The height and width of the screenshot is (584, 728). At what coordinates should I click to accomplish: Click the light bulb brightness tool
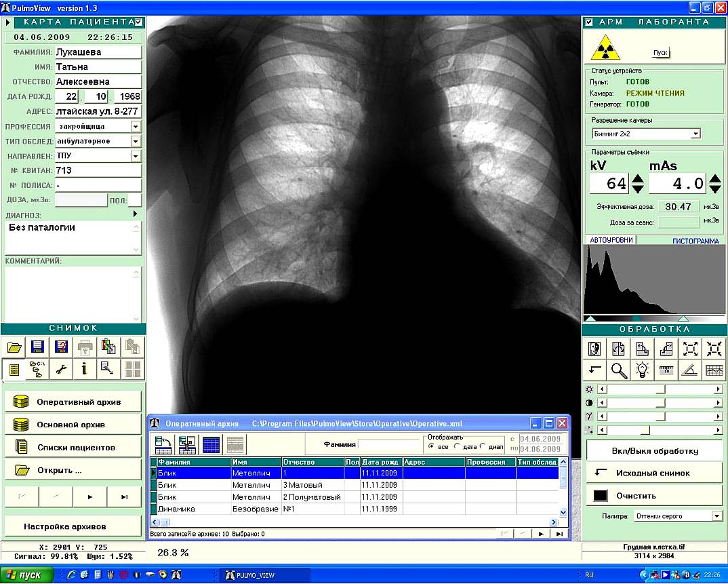coord(642,370)
